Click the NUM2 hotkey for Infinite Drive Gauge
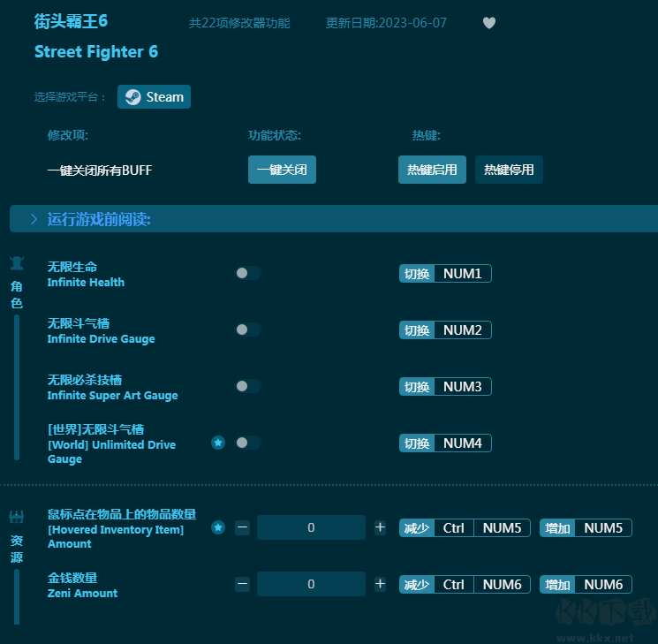The image size is (658, 644). click(x=463, y=330)
